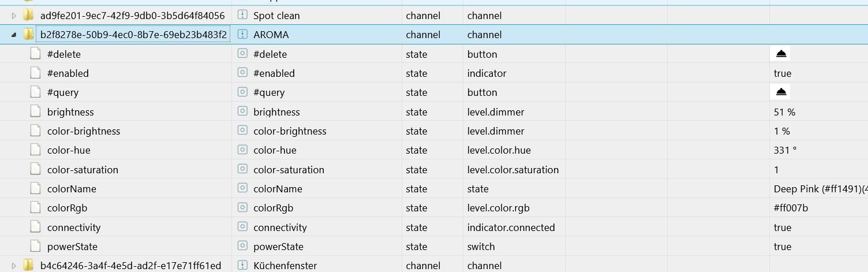Click the state icon beside the colorRgb name
Viewport: 868px width, 272px height.
click(243, 208)
